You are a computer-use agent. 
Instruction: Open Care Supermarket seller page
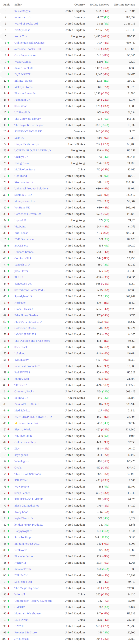(x=25, y=55)
